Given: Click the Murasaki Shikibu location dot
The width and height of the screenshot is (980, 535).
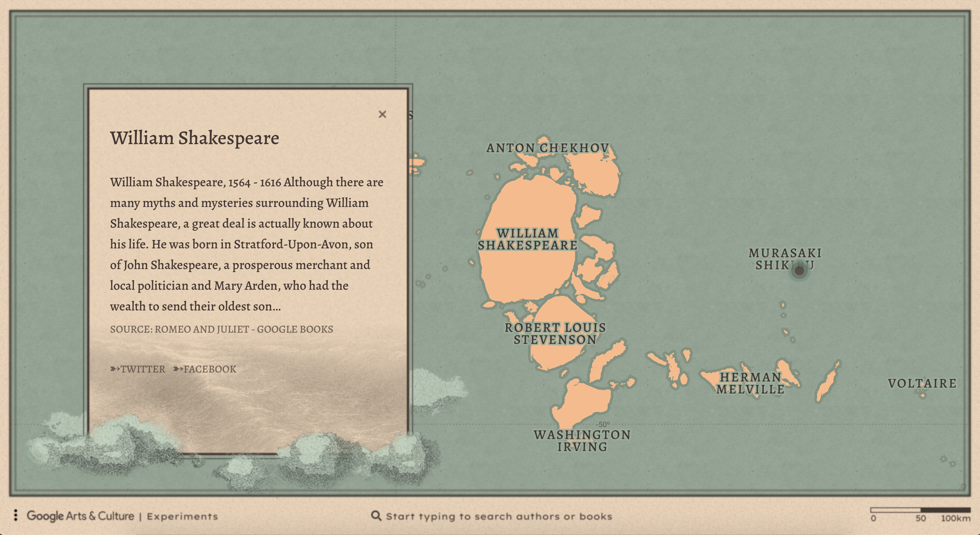Looking at the screenshot, I should 799,271.
